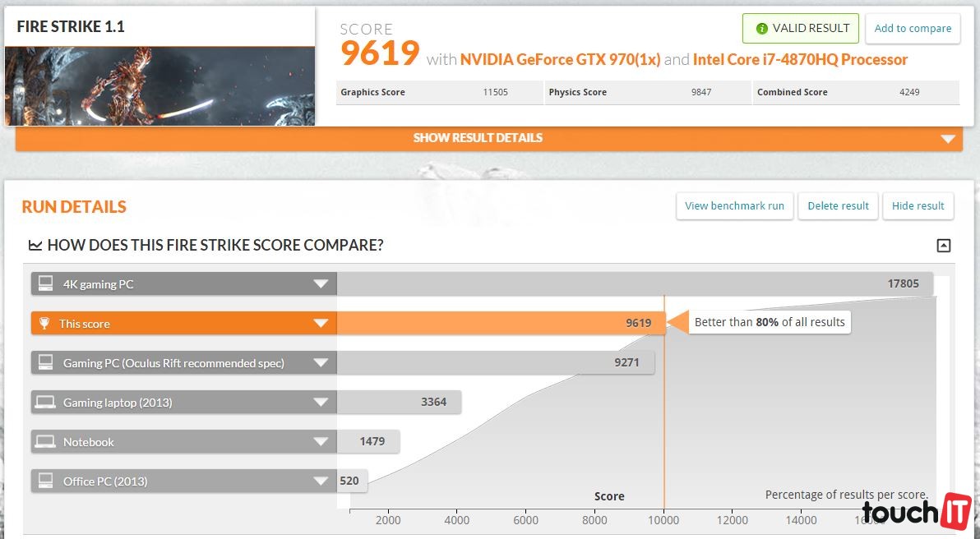Expand the 4K gaming PC dropdown arrow
Viewport: 980px width, 539px height.
[321, 284]
